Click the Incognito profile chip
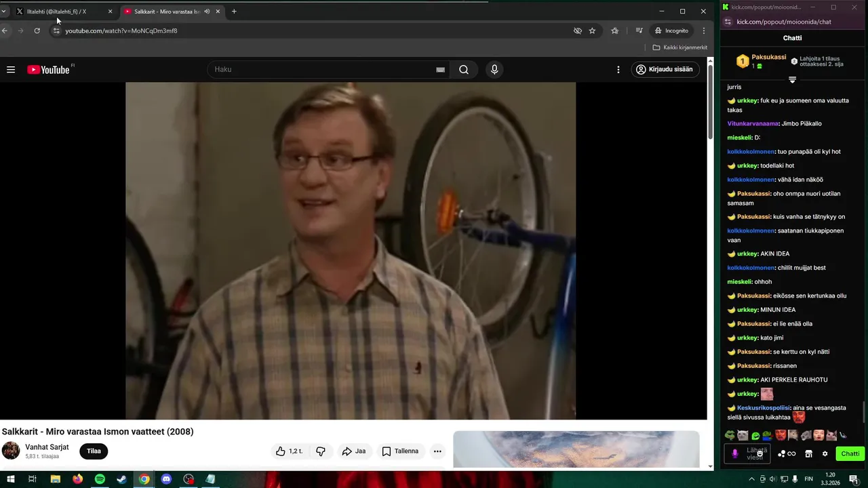The image size is (868, 488). 671,30
